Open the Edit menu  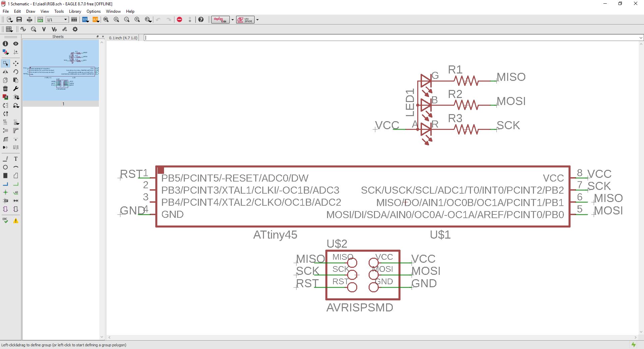(17, 11)
